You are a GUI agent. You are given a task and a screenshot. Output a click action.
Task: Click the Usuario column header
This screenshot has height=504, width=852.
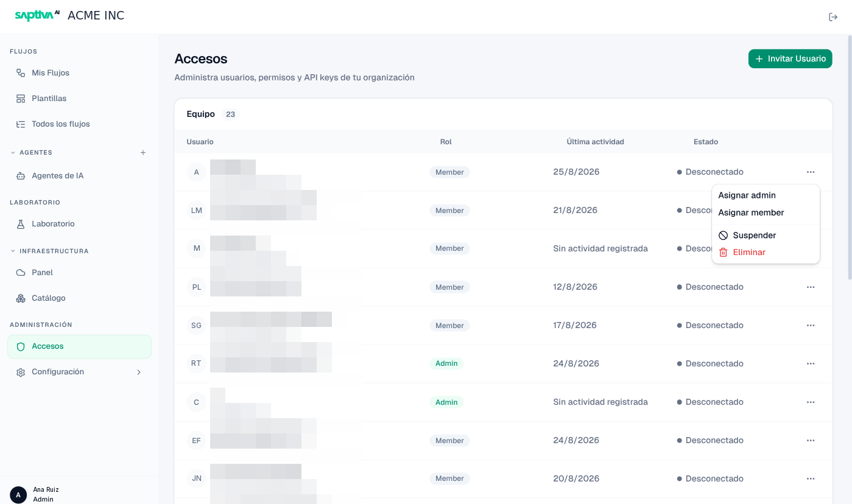[x=200, y=142]
